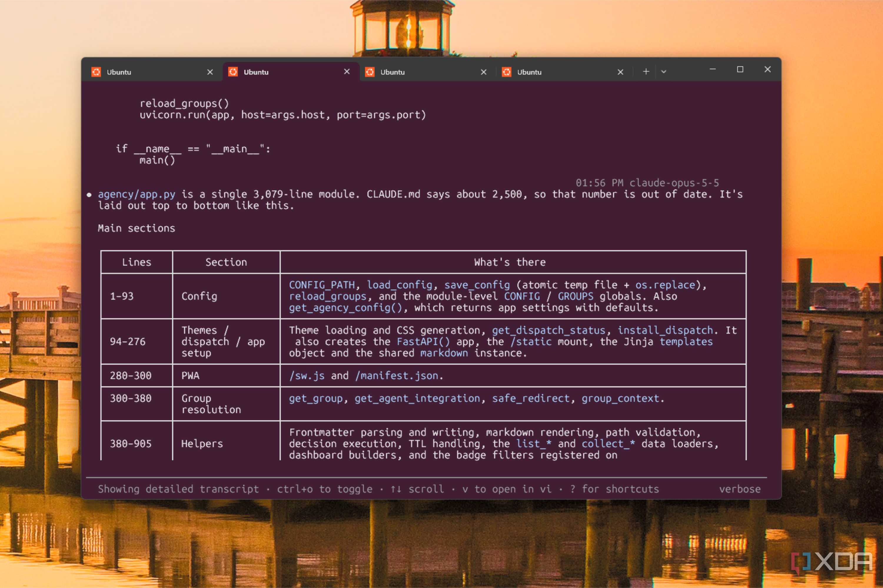The height and width of the screenshot is (588, 883).
Task: Click the 'install_dispatch' function name
Action: (665, 330)
